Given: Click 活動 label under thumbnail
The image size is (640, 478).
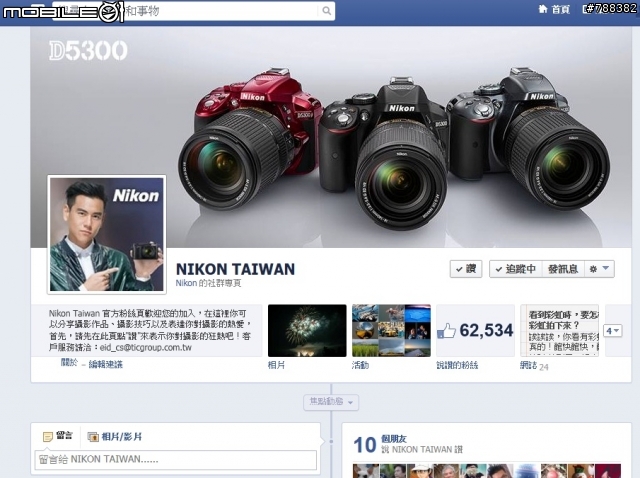Looking at the screenshot, I should click(360, 365).
